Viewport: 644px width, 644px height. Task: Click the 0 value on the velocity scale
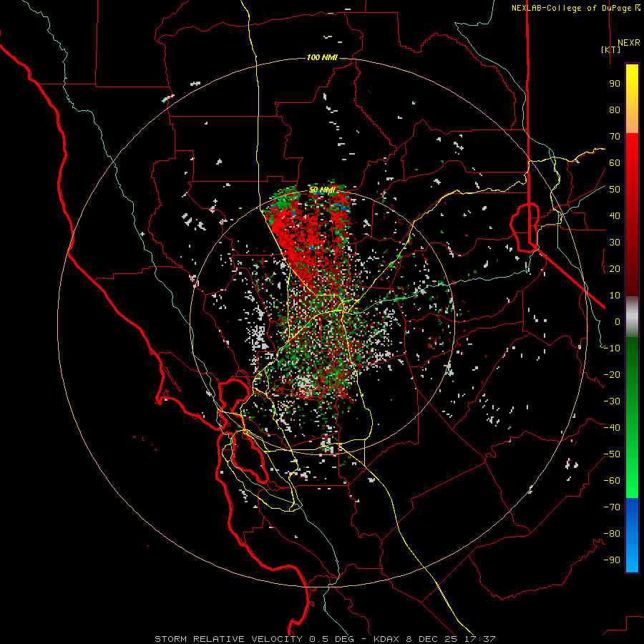(618, 321)
